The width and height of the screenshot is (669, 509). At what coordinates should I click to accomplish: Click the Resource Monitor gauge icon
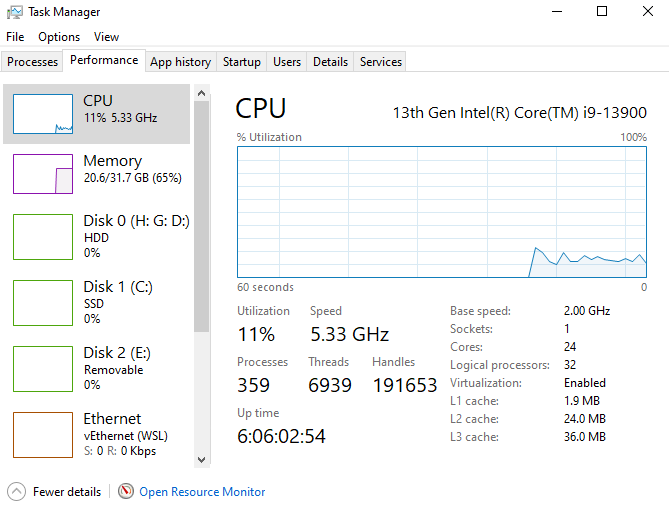click(x=126, y=492)
